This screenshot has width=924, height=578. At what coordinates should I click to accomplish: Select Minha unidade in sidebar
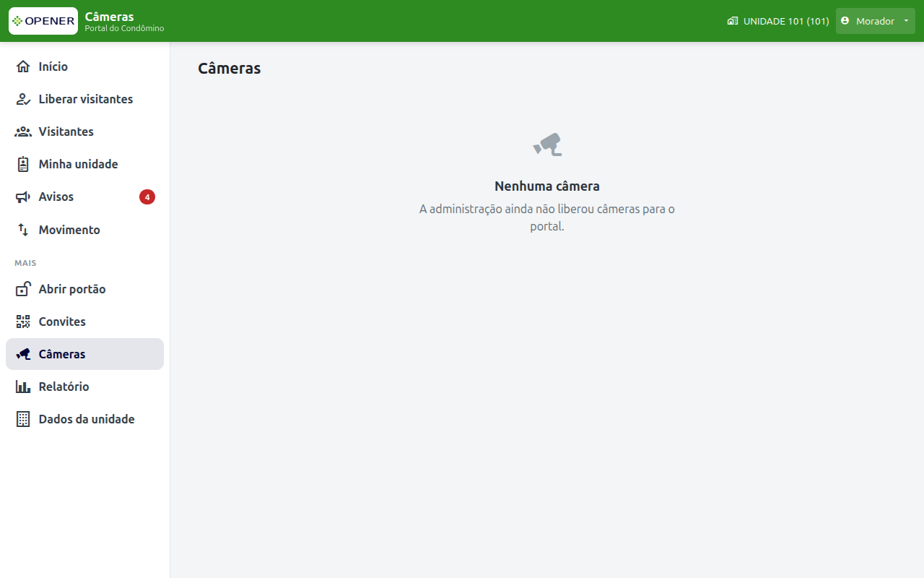(x=84, y=164)
